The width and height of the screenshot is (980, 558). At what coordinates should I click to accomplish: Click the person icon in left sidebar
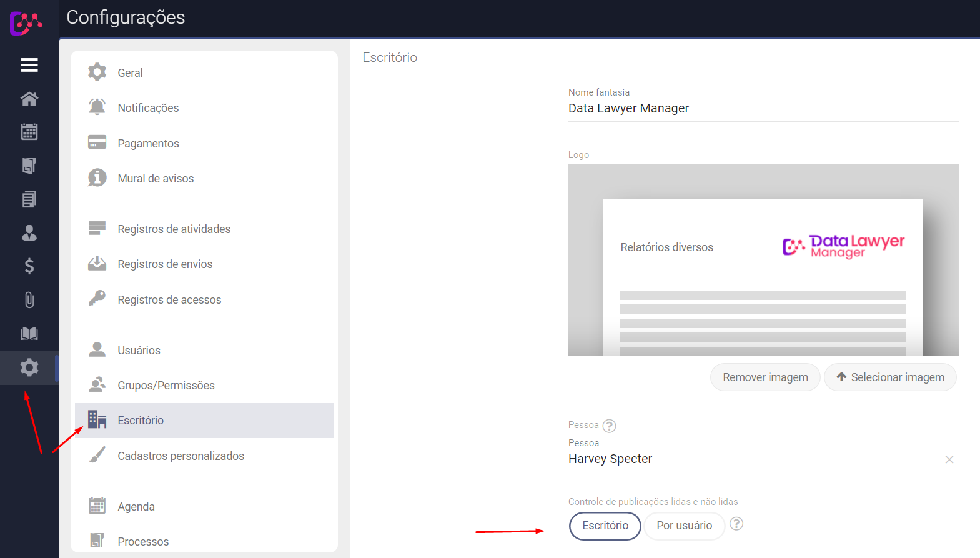[x=29, y=233]
